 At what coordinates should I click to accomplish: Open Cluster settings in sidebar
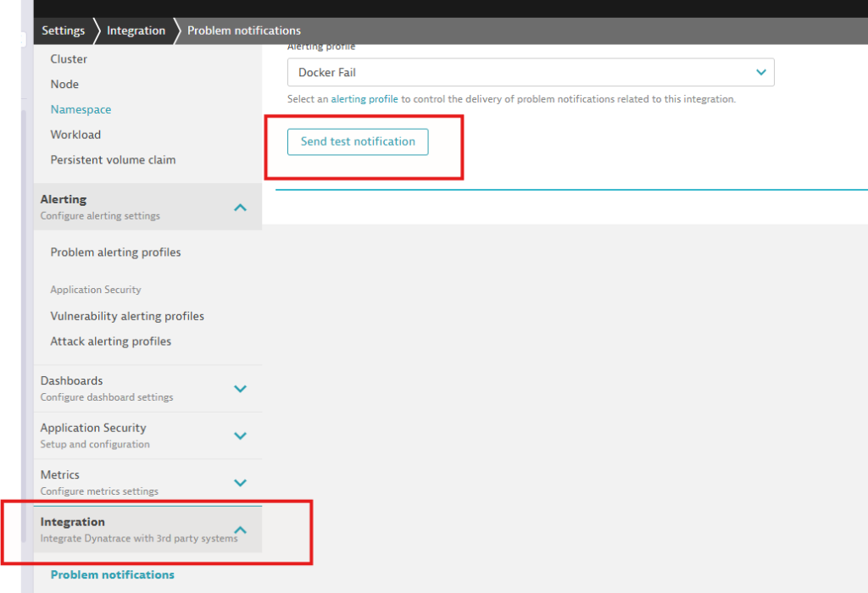(69, 59)
